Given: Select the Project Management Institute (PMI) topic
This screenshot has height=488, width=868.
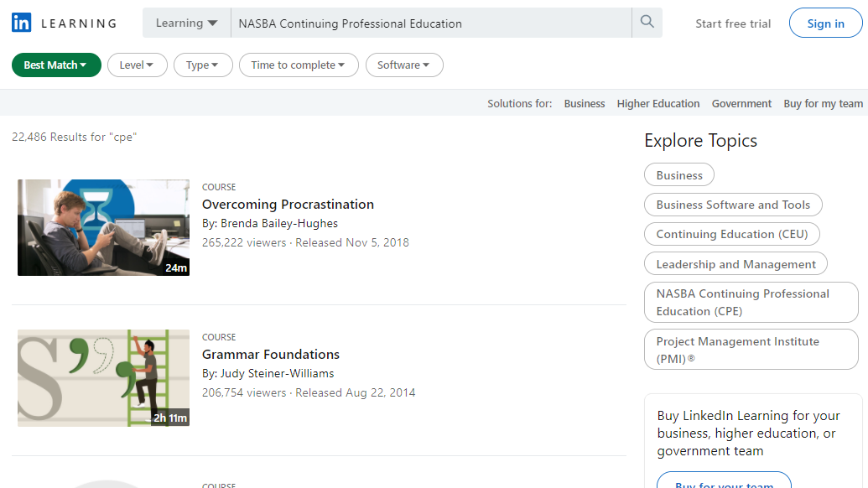Looking at the screenshot, I should (751, 349).
